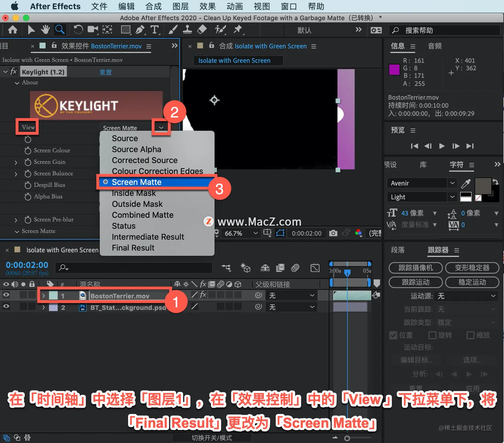Toggle the Screen Colour stopwatch
Screen dimensions: 504x443
(28, 151)
